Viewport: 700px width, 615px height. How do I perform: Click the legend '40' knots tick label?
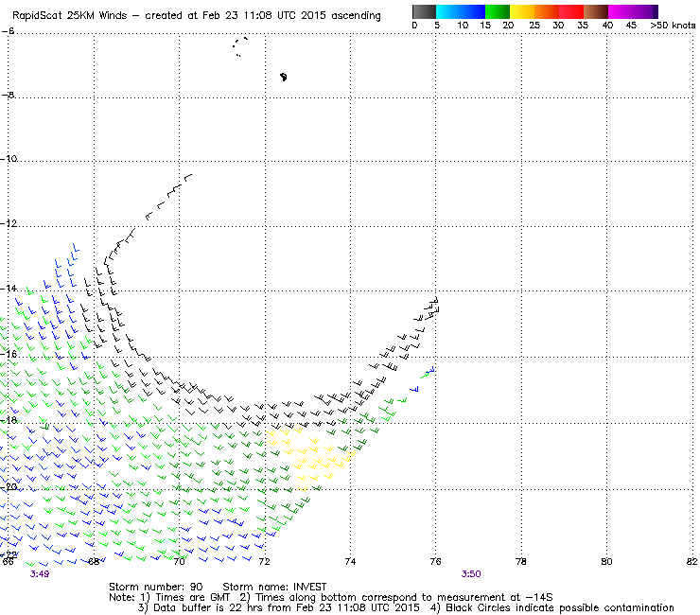[x=607, y=26]
